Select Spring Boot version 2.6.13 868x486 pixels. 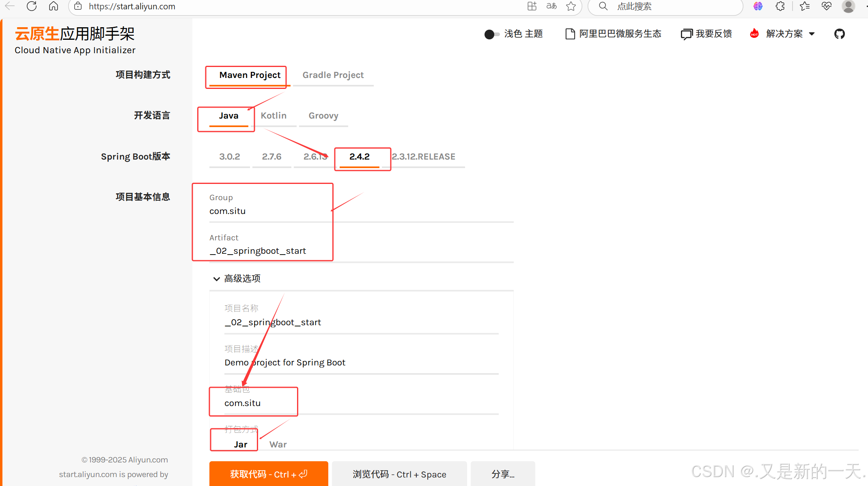point(315,157)
